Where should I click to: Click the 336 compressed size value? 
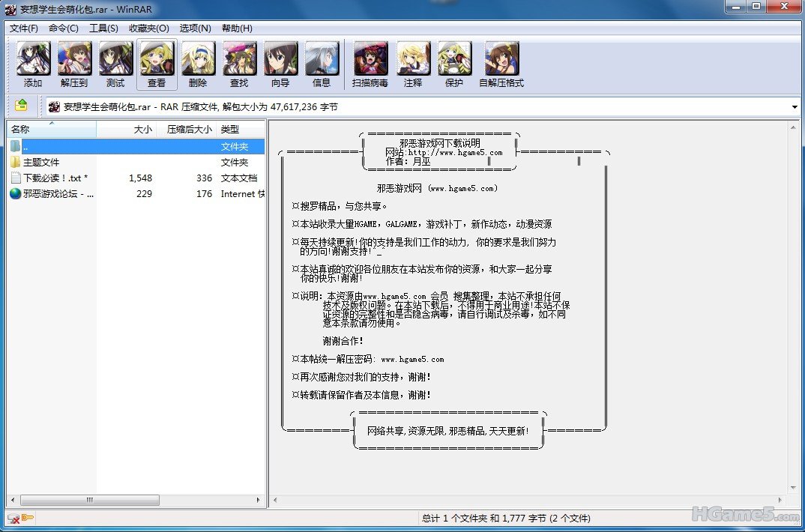tap(204, 178)
